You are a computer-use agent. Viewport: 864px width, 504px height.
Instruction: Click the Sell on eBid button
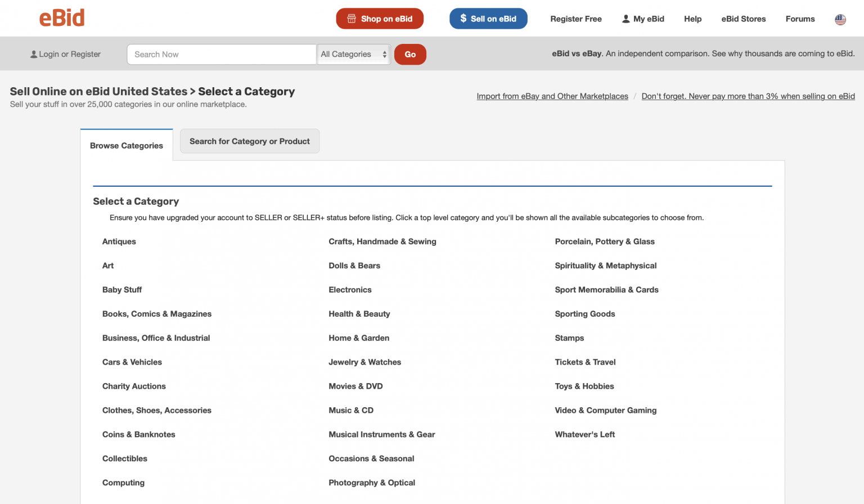pos(488,19)
